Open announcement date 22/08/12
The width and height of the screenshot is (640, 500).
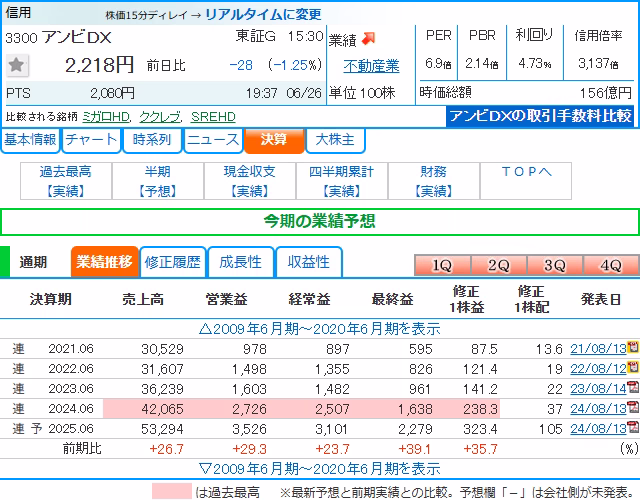(x=598, y=369)
